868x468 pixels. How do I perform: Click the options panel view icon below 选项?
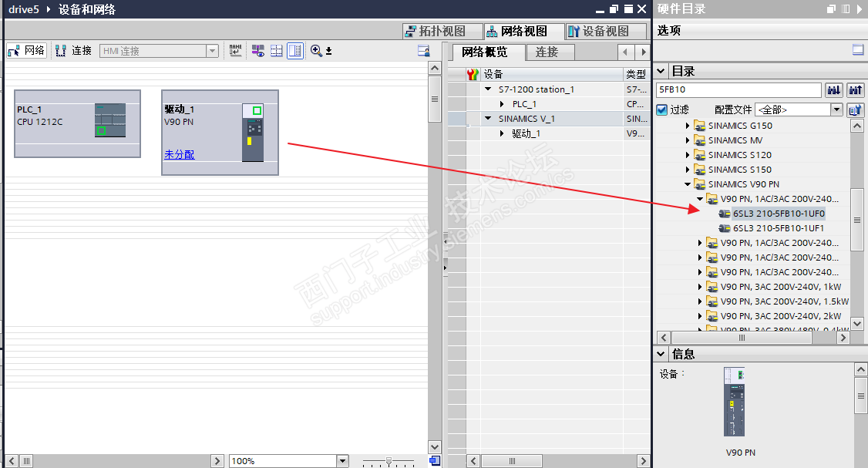(857, 50)
